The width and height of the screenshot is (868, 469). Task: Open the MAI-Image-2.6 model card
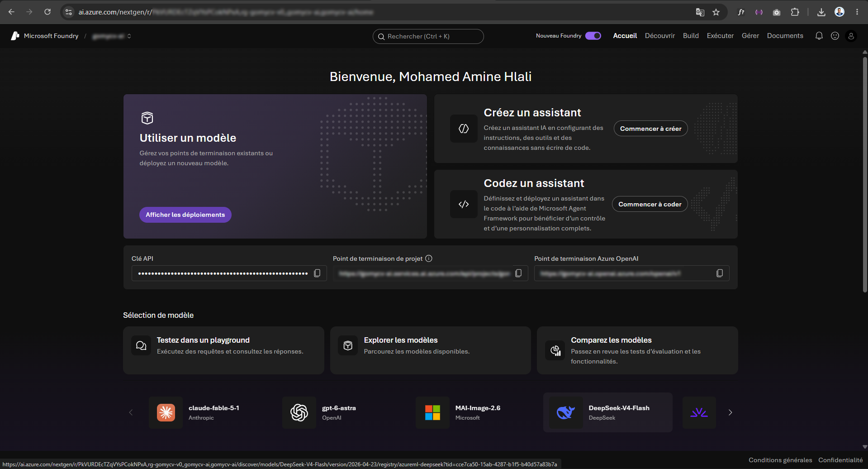click(x=475, y=412)
